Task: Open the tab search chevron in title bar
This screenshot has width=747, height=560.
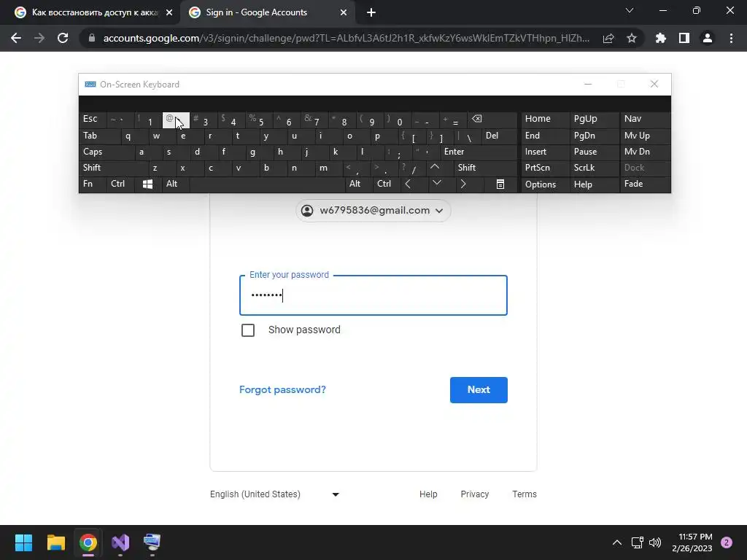Action: pyautogui.click(x=630, y=10)
